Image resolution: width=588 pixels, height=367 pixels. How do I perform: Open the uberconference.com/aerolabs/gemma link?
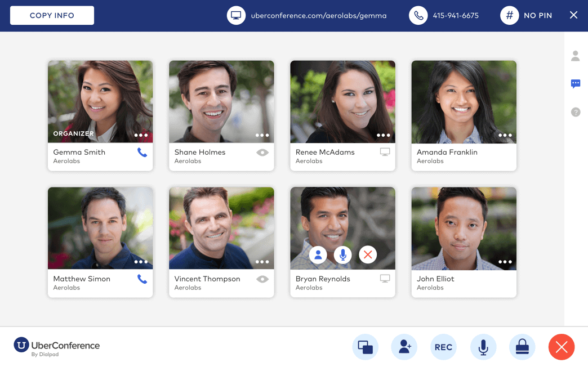pyautogui.click(x=318, y=16)
